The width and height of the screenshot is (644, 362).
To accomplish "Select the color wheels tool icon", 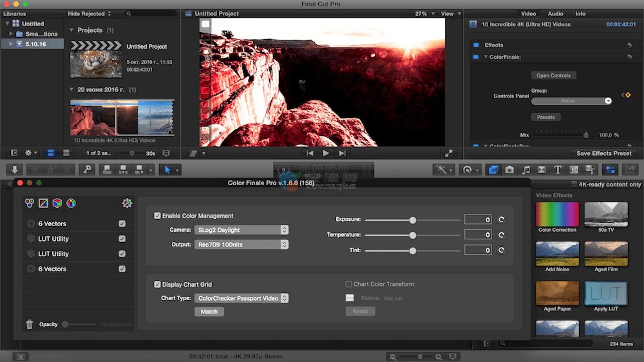I will pyautogui.click(x=30, y=203).
